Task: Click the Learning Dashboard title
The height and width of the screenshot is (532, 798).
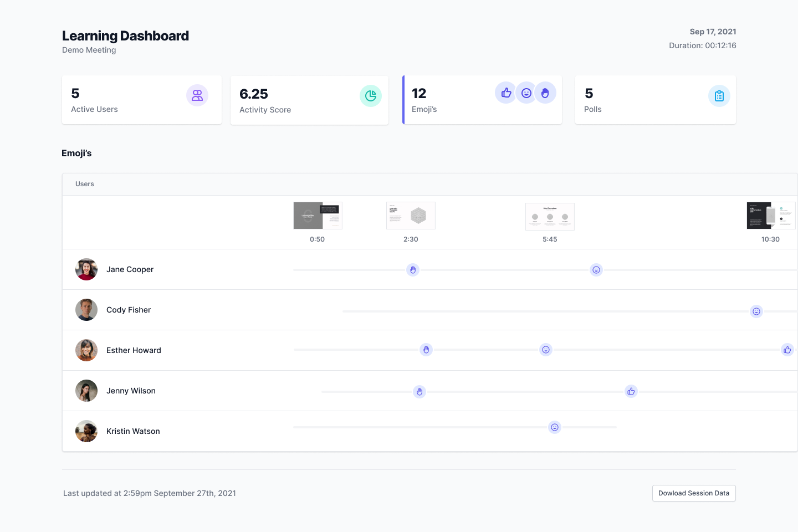Action: pyautogui.click(x=125, y=36)
